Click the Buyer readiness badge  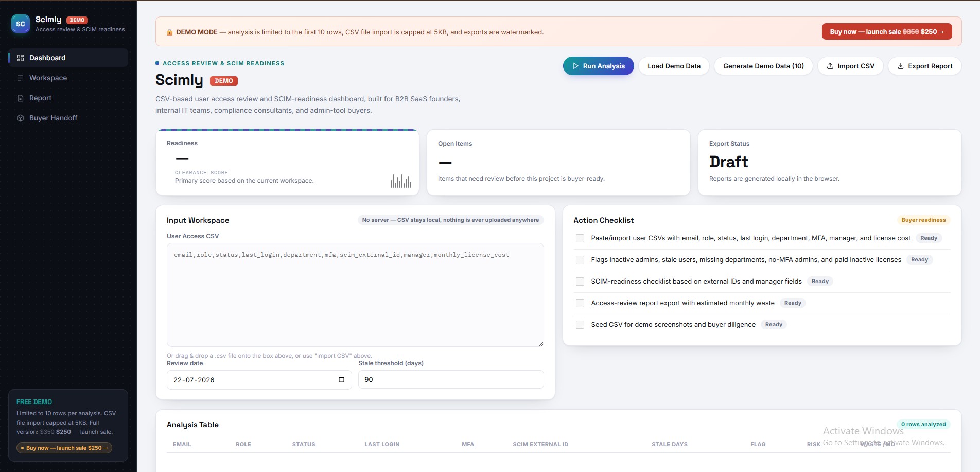(x=923, y=220)
